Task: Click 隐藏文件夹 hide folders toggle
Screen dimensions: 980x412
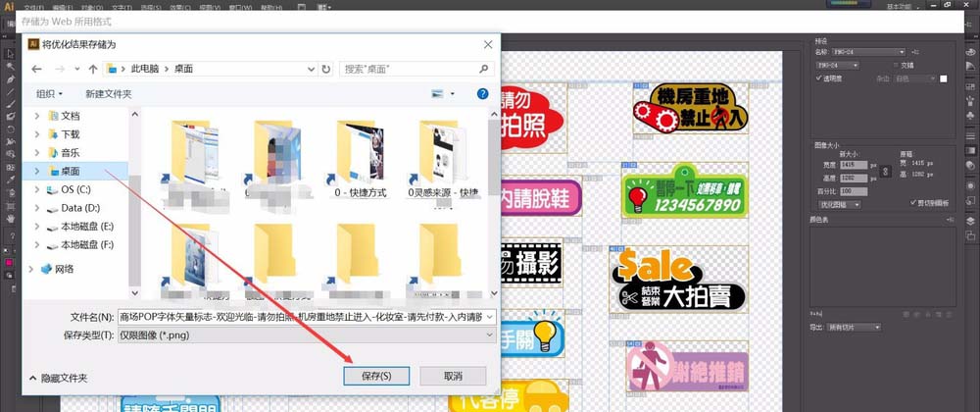Action: pos(59,379)
